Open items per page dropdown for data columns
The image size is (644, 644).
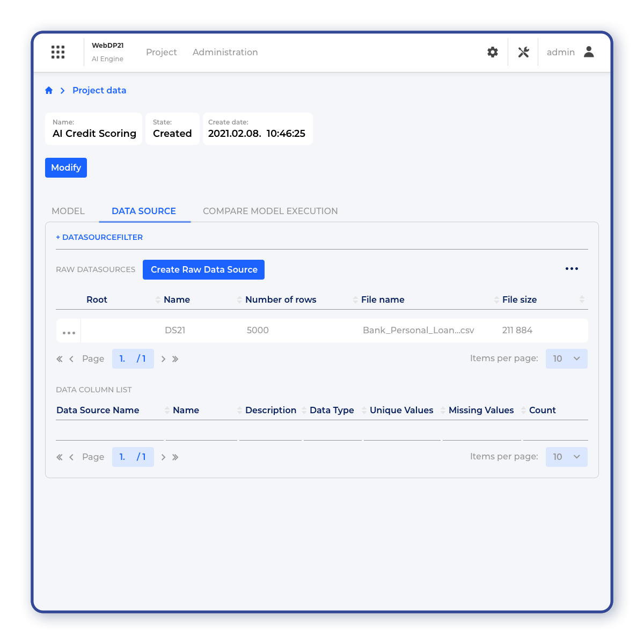(x=566, y=457)
